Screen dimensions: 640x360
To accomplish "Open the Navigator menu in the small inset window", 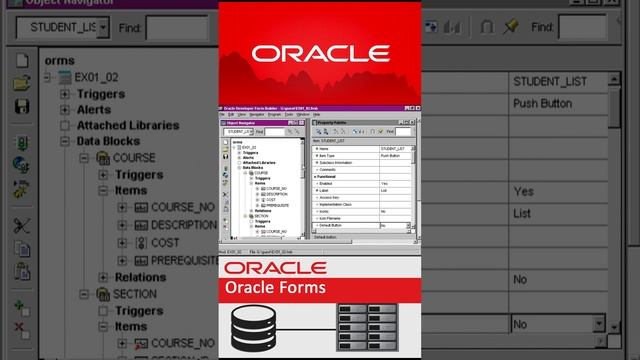I will 257,115.
